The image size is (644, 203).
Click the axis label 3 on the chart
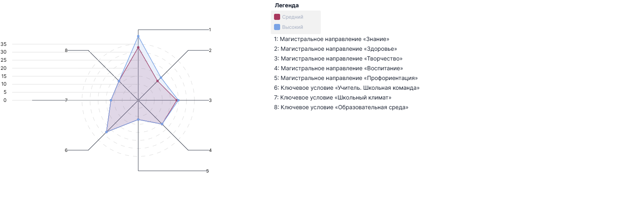tap(210, 100)
